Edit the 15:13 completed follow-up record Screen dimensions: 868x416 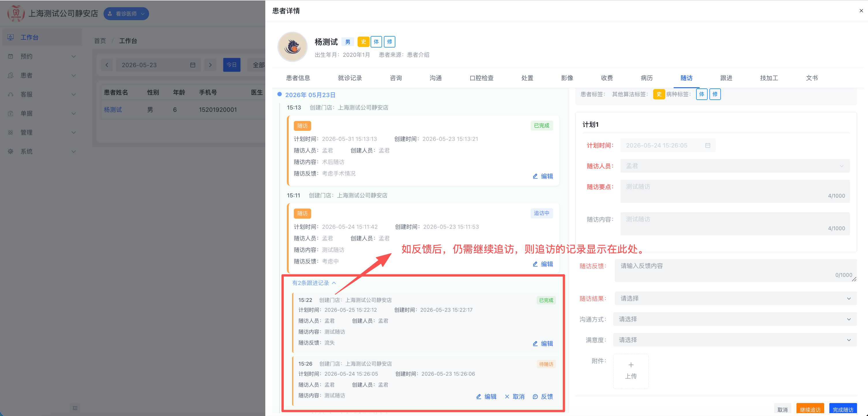point(542,176)
